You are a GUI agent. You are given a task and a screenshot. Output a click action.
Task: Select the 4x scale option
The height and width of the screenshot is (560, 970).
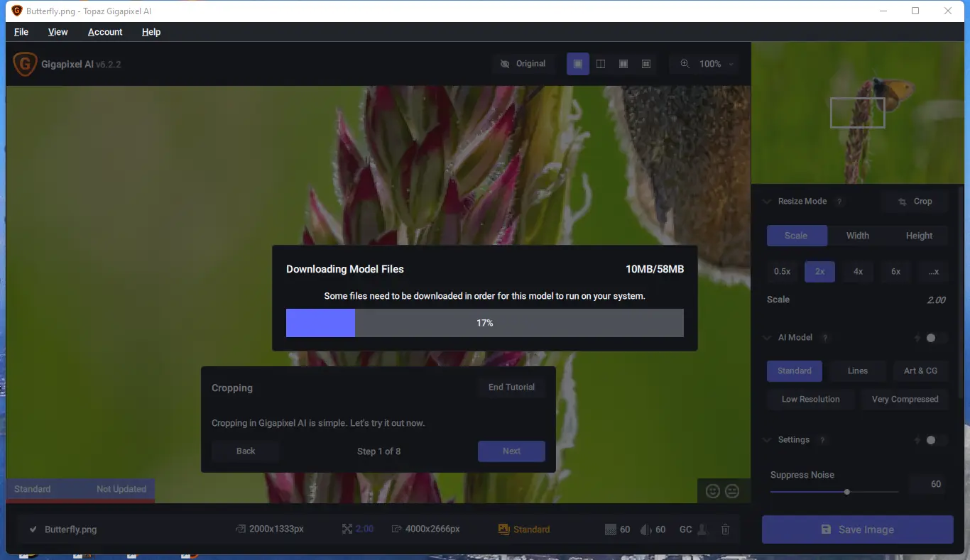tap(858, 272)
